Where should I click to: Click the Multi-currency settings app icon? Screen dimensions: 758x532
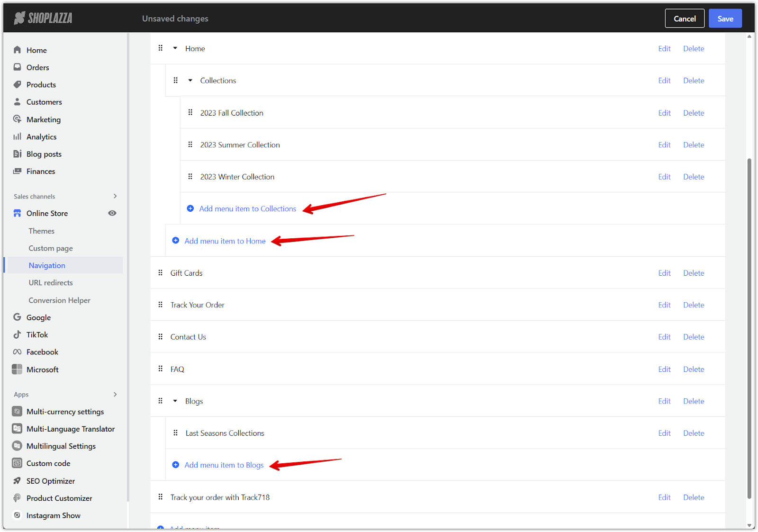click(17, 411)
